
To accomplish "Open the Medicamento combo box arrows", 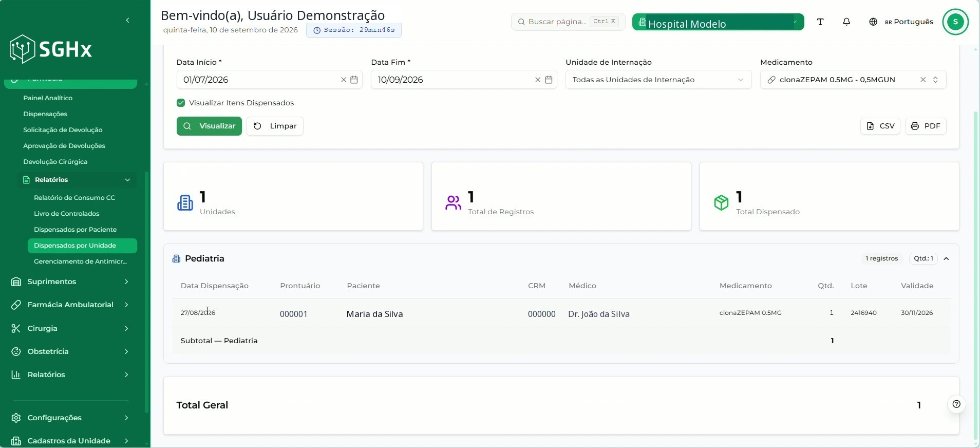I will [935, 80].
